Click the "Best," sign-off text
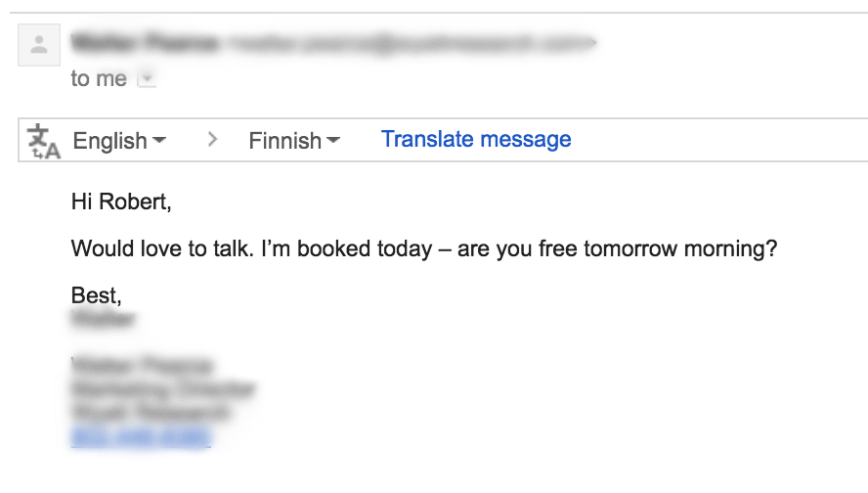Image resolution: width=868 pixels, height=493 pixels. (96, 294)
